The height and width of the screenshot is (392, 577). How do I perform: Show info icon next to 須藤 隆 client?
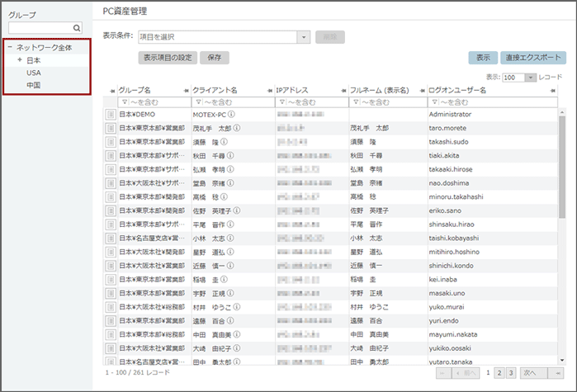click(224, 142)
